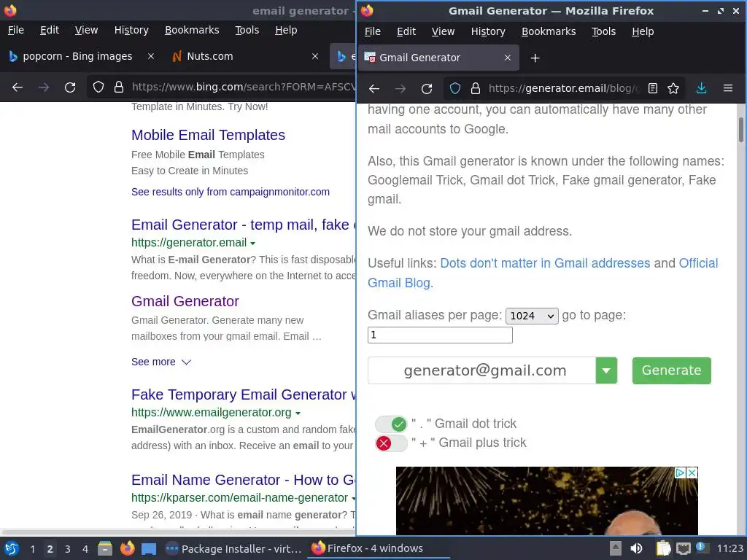Open History menu in Gmail Generator window
Screen dimensions: 747x560
pyautogui.click(x=488, y=31)
